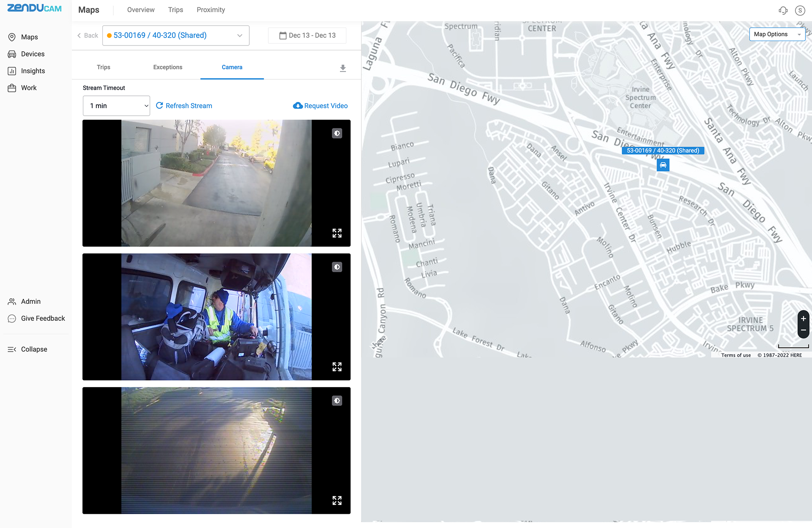812x528 pixels.
Task: Open the Dec 13 - Dec 13 date picker
Action: coord(307,35)
